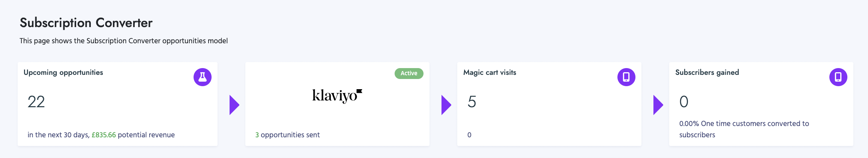
Task: Click the arrow between Klaviyo and Magic cart
Action: pyautogui.click(x=446, y=105)
